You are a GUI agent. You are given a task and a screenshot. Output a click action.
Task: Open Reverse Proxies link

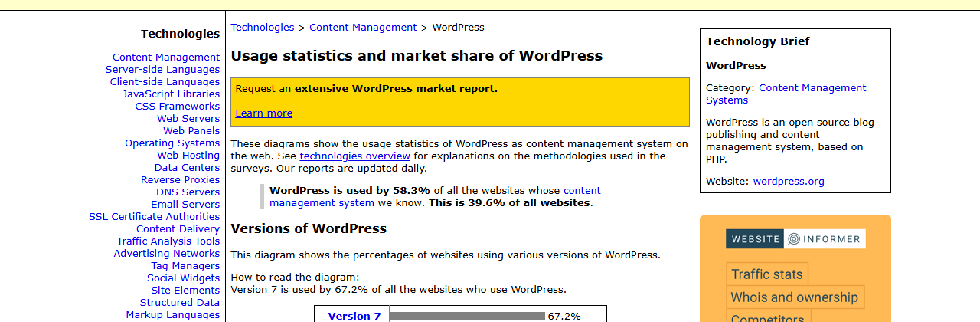pyautogui.click(x=180, y=179)
